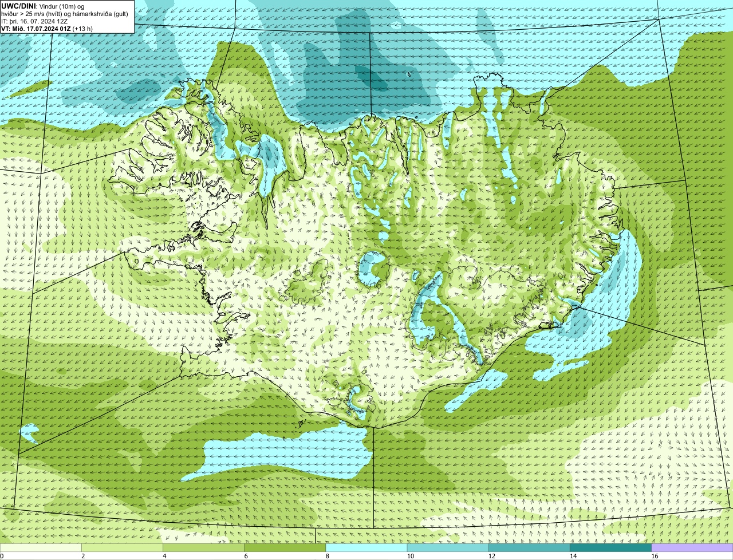The width and height of the screenshot is (733, 560).
Task: Click the '6' label on the color scale
Action: tap(246, 556)
